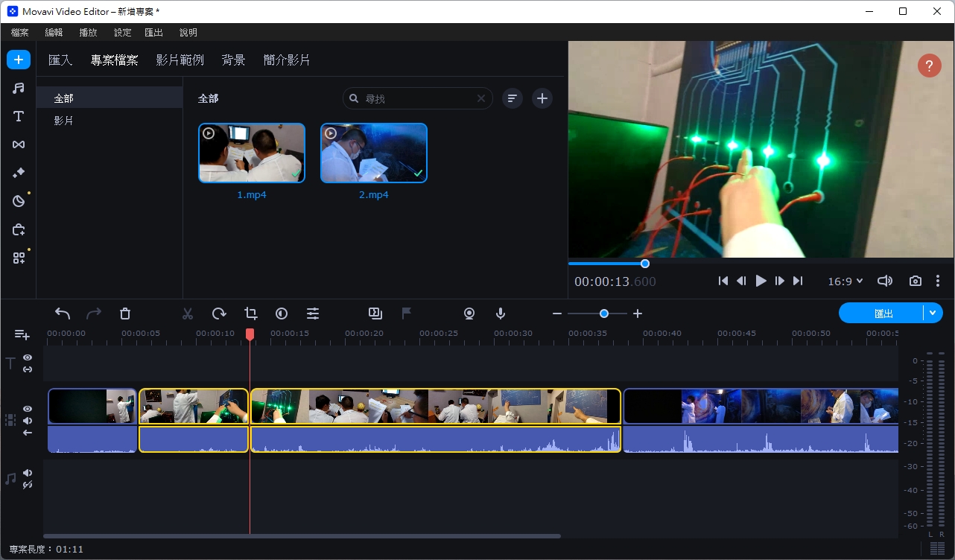This screenshot has width=955, height=560.
Task: Click the color adjustment icon
Action: pos(282,314)
